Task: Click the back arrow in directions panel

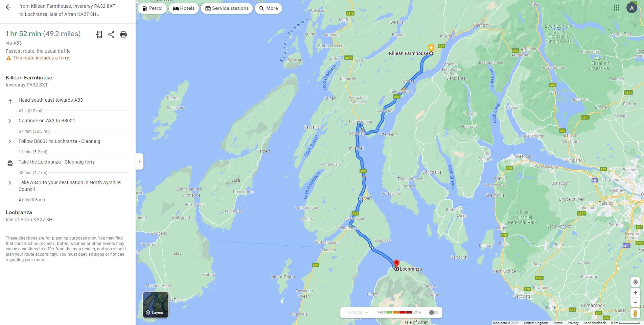Action: 8,7
